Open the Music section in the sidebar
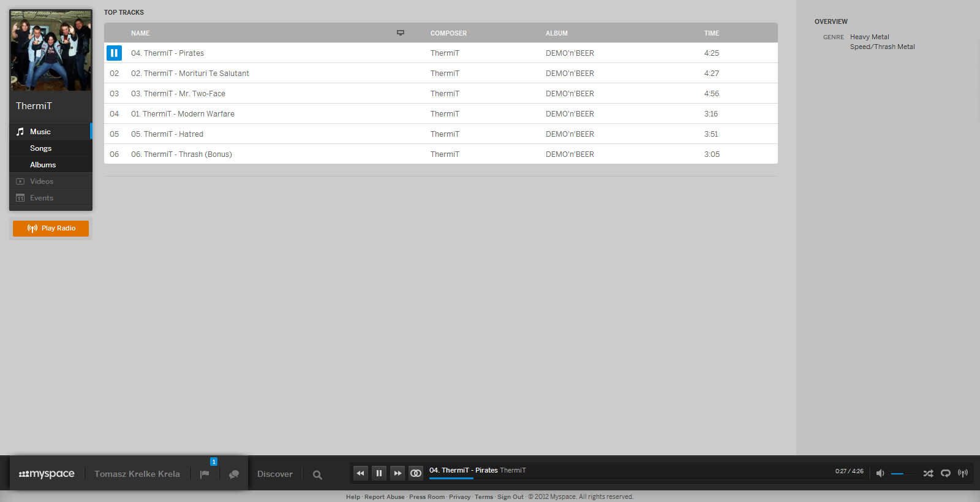Viewport: 980px width, 502px height. pyautogui.click(x=51, y=131)
